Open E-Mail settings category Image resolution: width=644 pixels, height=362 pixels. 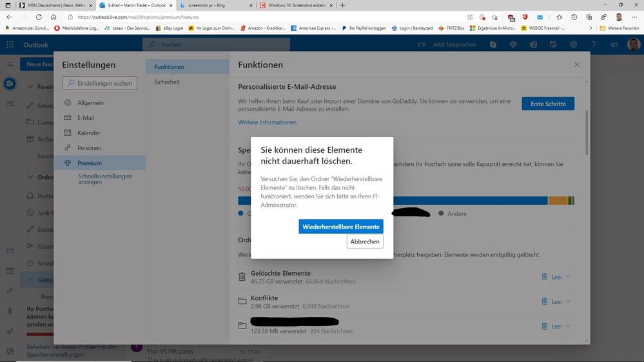(99, 118)
